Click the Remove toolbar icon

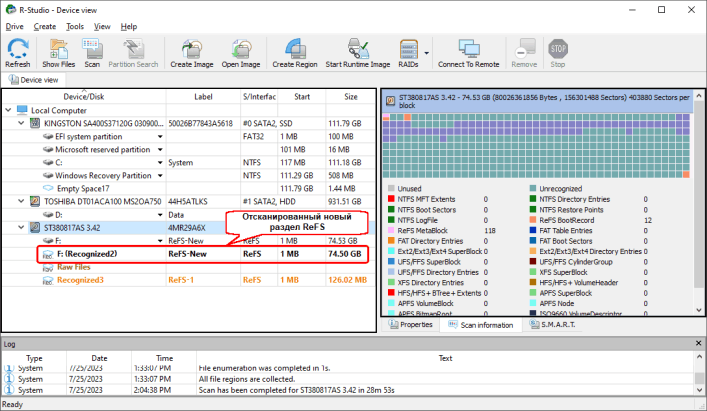point(524,53)
